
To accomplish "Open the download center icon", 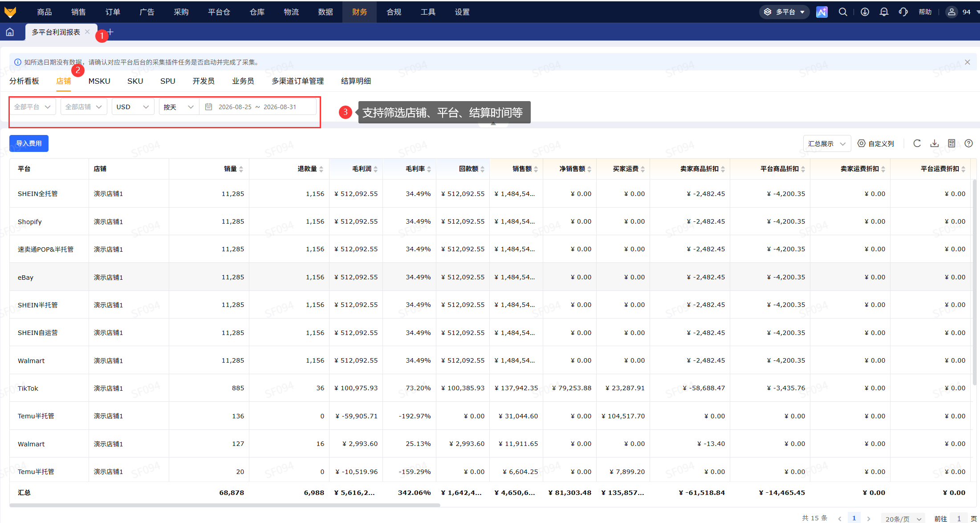I will (865, 12).
